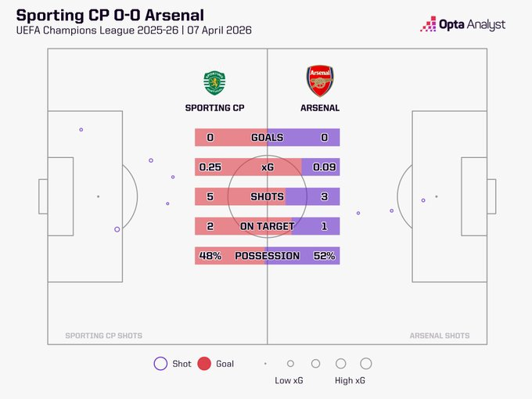Click the SHOTS stat row label
The width and height of the screenshot is (532, 399).
coord(267,196)
